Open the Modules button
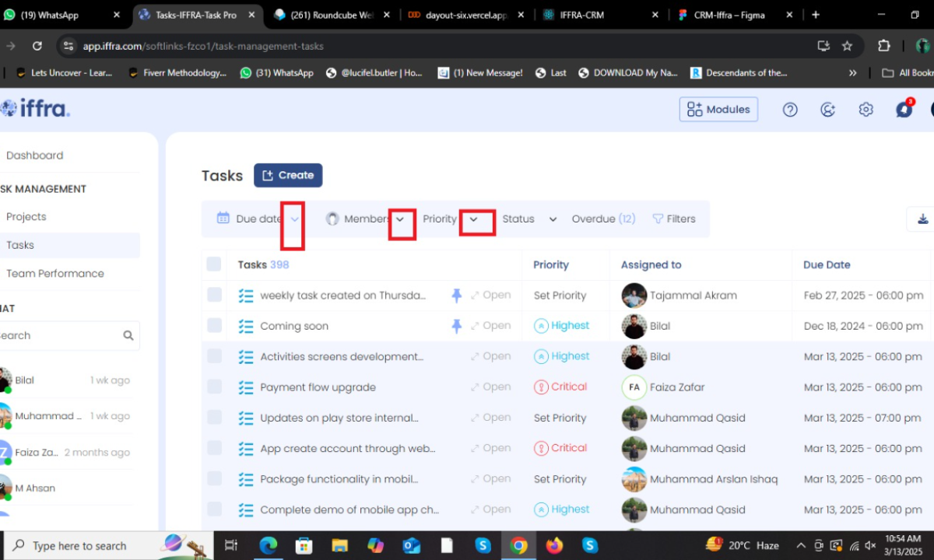 click(718, 110)
